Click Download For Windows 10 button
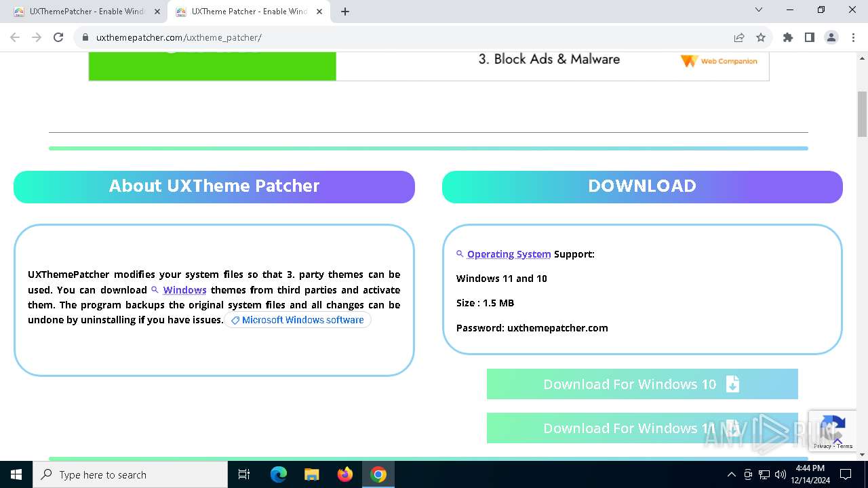Screen dimensions: 868x488 (x=642, y=384)
